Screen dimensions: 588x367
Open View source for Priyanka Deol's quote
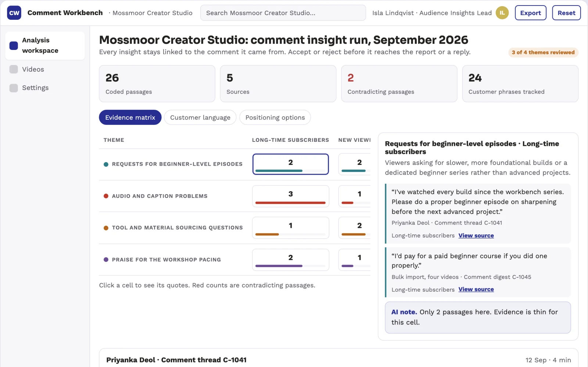click(x=476, y=235)
